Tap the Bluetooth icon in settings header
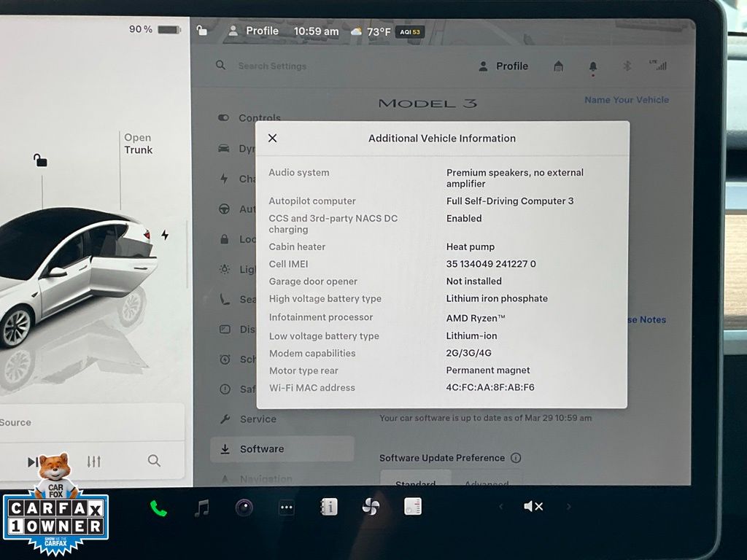 [x=626, y=66]
